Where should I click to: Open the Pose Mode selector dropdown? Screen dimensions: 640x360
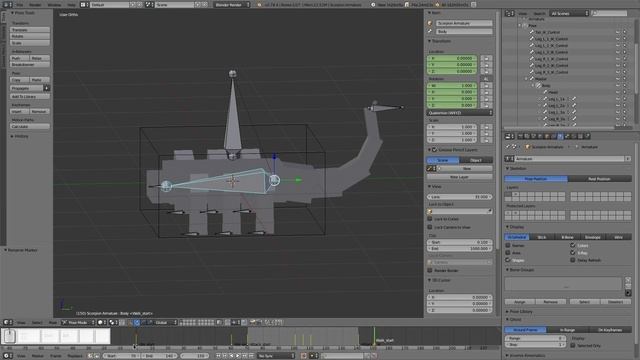pos(78,322)
